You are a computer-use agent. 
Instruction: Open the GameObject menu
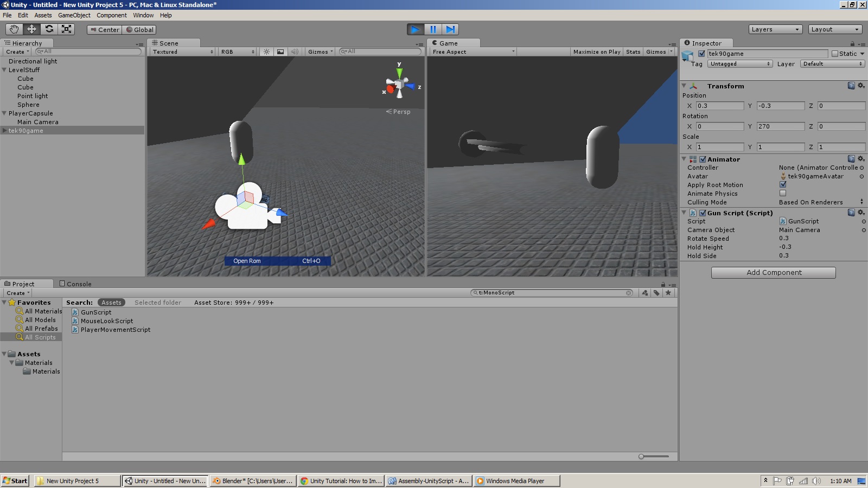point(74,15)
